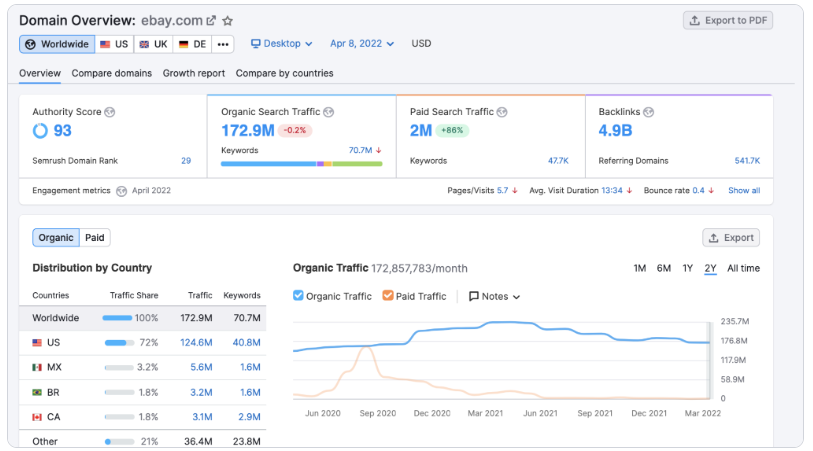Click globe icon beside Engagement metrics
The image size is (813, 451).
pyautogui.click(x=121, y=191)
